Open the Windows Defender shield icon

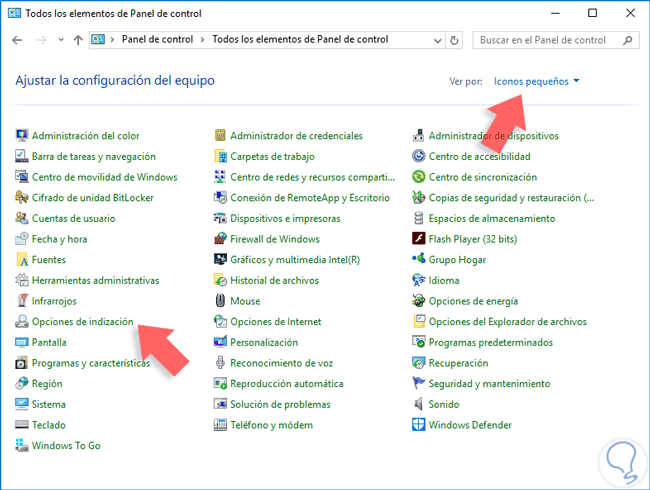pos(419,425)
